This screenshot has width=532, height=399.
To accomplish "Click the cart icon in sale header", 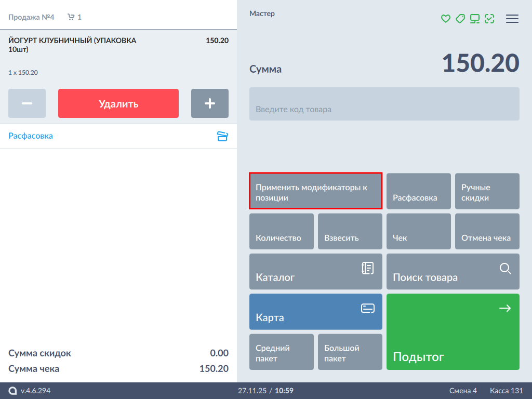I will [x=71, y=17].
